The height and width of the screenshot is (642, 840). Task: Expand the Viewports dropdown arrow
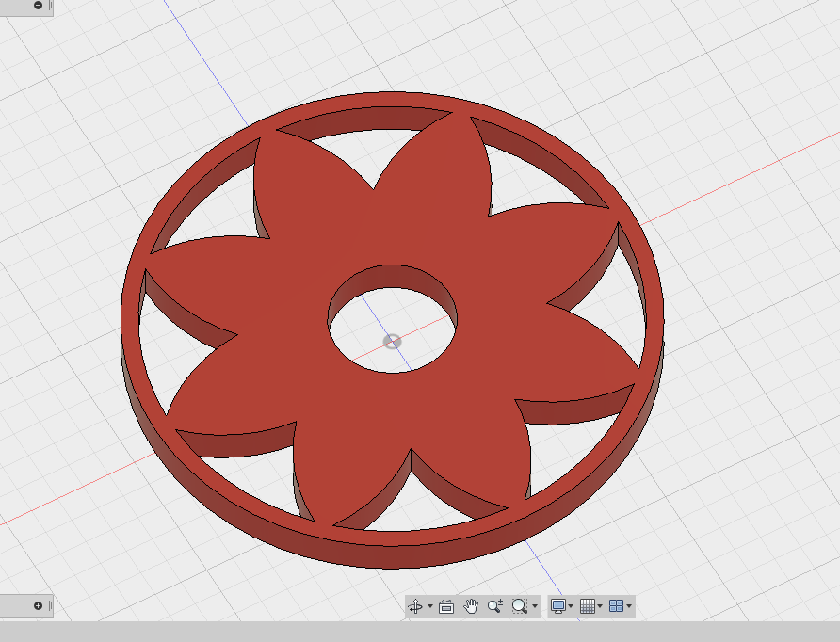coord(629,606)
